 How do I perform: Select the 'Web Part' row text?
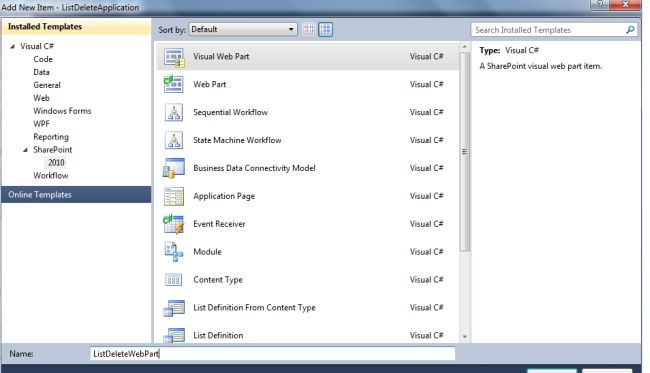tap(210, 85)
